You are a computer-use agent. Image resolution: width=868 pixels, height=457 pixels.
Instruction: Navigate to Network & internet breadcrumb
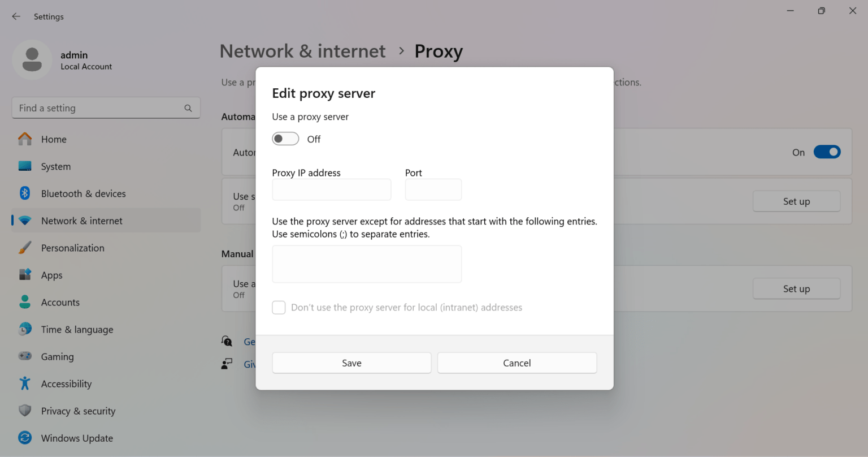(302, 51)
